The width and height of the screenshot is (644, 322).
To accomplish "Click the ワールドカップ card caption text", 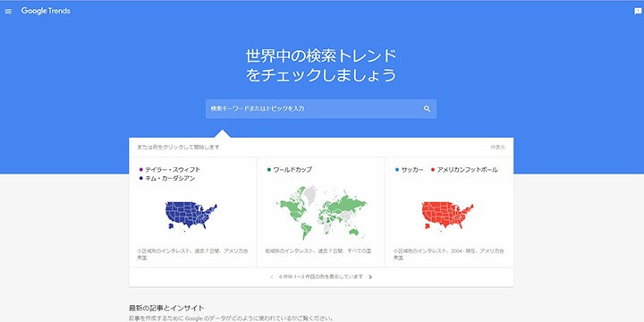I will coord(318,250).
